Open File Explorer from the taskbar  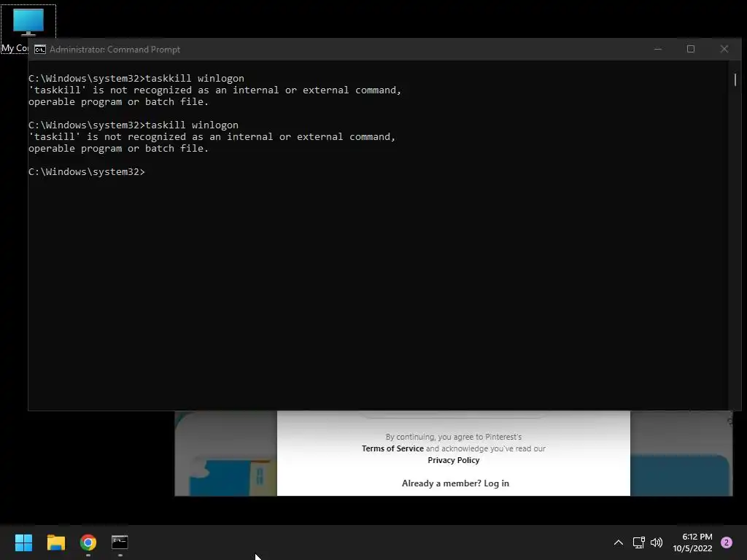55,542
